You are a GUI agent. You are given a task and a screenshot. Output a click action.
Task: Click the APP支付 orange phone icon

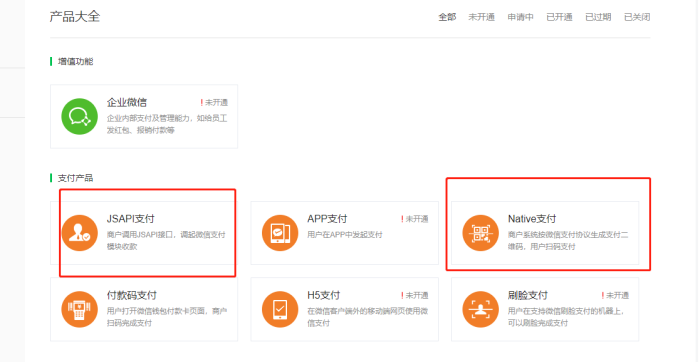(280, 233)
